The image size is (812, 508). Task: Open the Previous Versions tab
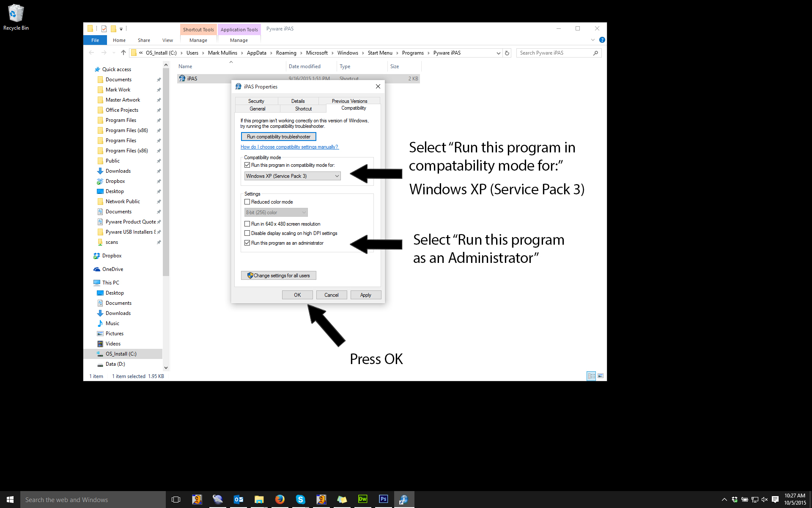click(x=349, y=101)
